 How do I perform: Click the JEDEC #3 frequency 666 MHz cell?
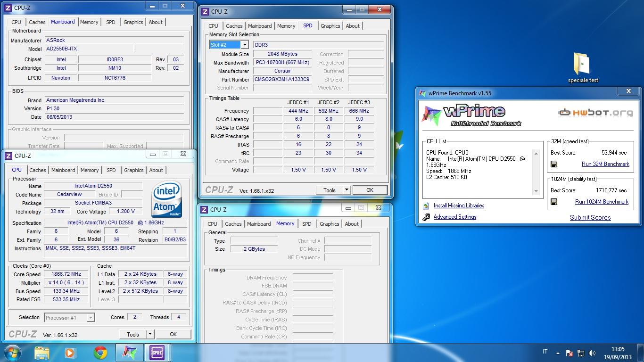pos(359,111)
